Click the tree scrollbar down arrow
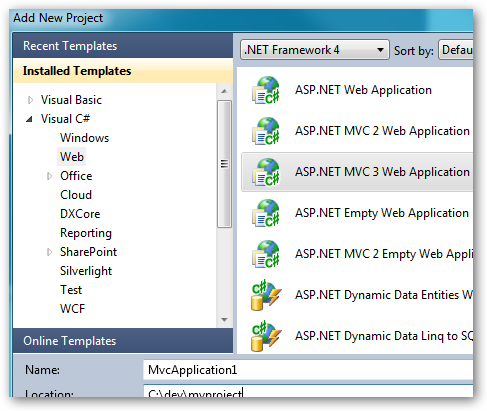Screen dimensions: 487x411 coord(224,320)
